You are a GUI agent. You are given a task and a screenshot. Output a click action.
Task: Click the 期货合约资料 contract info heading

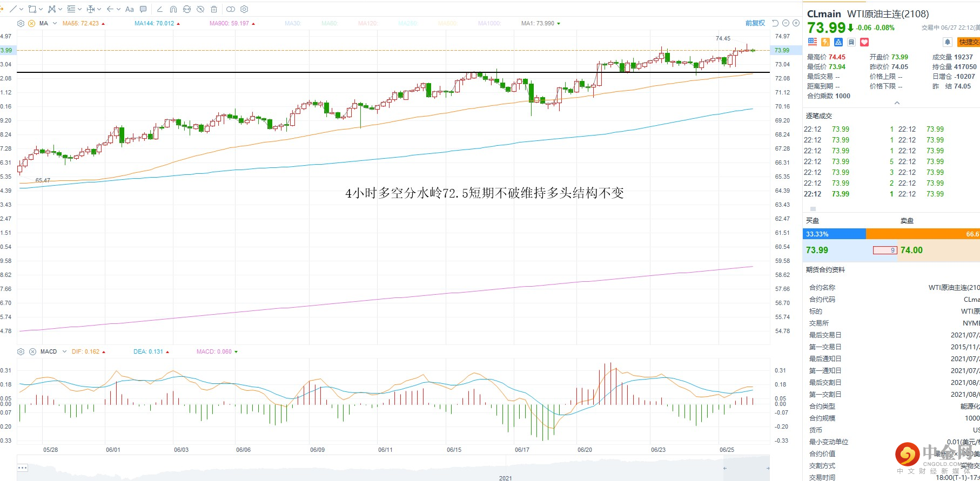[825, 270]
